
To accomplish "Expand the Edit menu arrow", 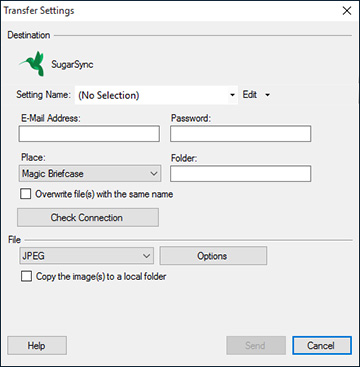I will 267,95.
